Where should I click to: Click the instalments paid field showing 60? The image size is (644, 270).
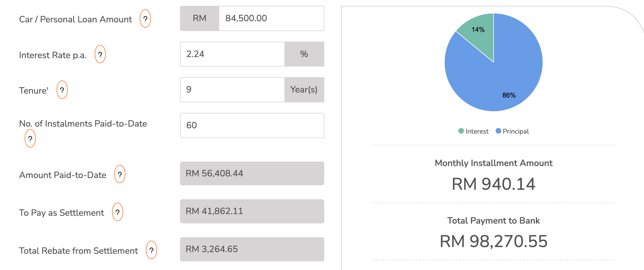(x=252, y=125)
